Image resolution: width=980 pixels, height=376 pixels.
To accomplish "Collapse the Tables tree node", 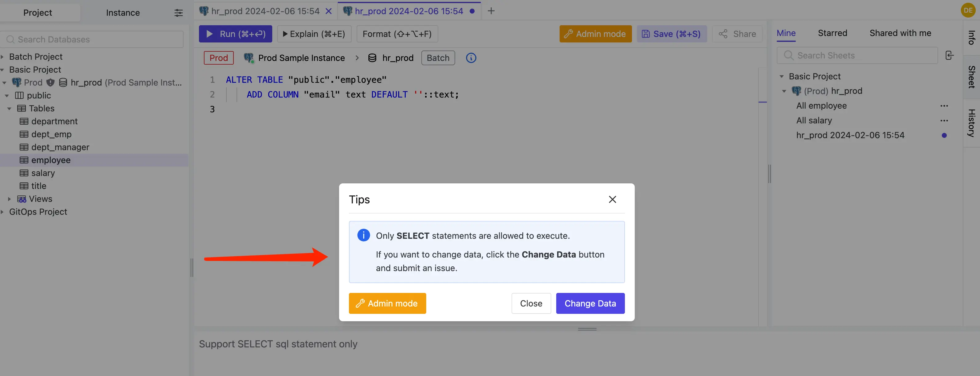I will tap(10, 108).
